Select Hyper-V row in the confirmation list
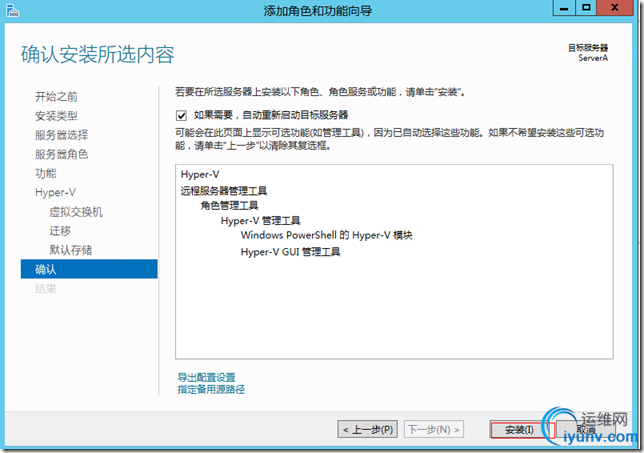 tap(200, 174)
